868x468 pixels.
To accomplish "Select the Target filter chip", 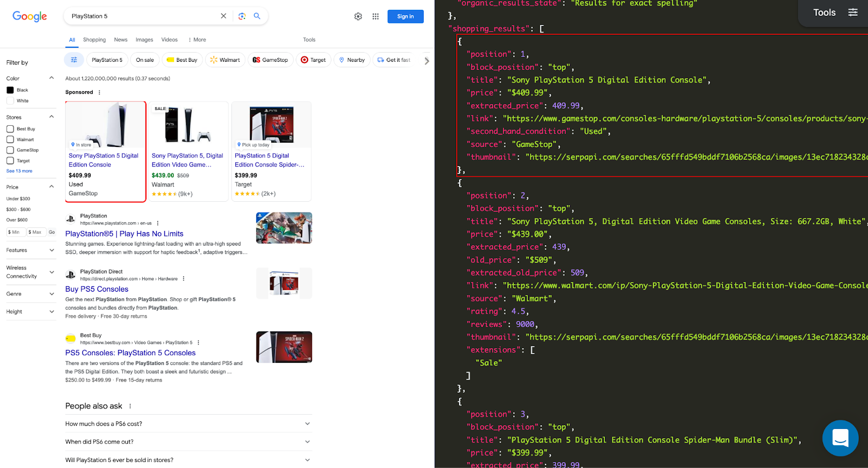I will [314, 60].
